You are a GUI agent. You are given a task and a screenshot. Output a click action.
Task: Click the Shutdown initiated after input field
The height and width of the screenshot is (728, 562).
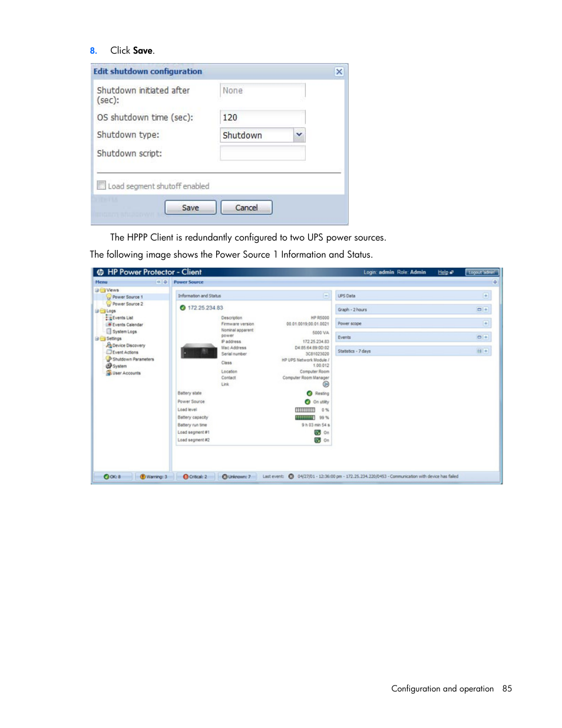pos(263,90)
